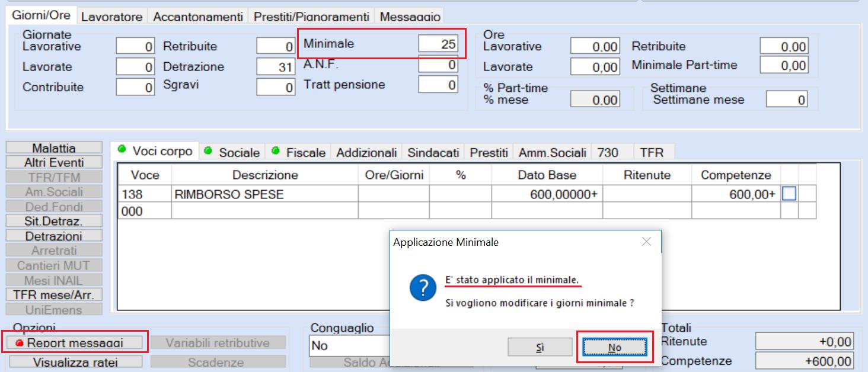This screenshot has height=372, width=868.
Task: Open the Accantonamenti tab
Action: [x=198, y=17]
